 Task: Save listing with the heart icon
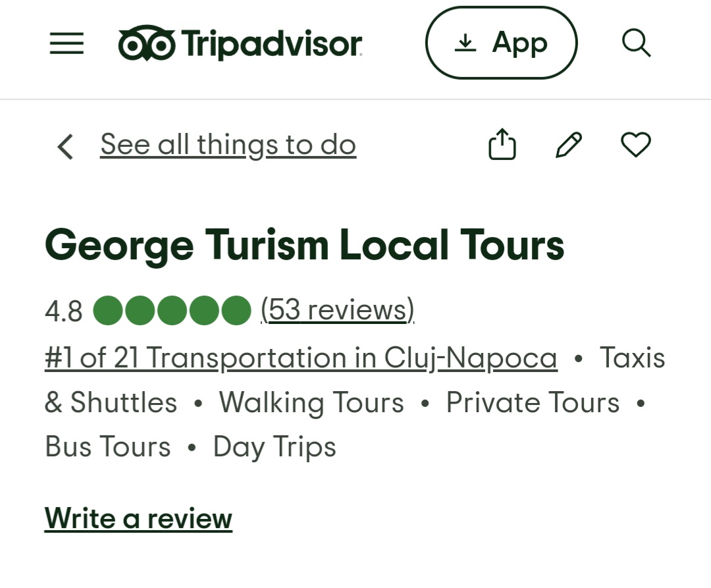pos(636,145)
